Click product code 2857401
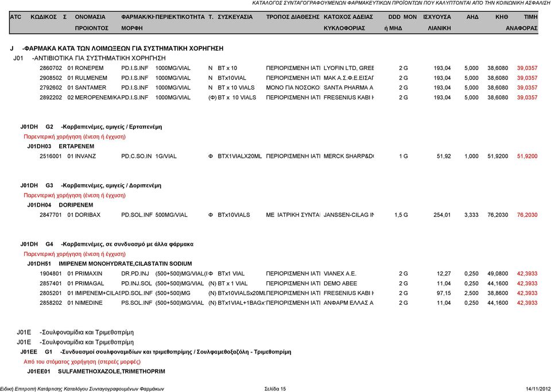This screenshot has width=551, height=392. pos(51,284)
